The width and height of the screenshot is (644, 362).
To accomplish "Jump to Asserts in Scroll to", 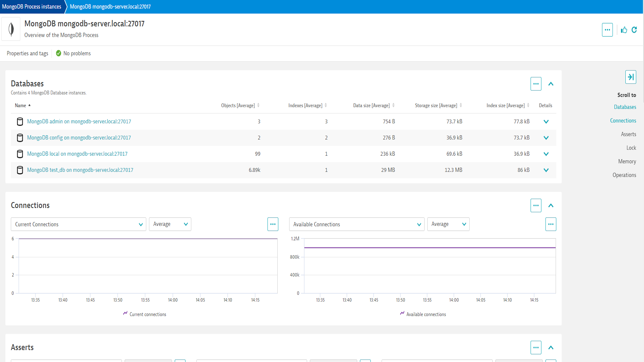I will (x=628, y=134).
